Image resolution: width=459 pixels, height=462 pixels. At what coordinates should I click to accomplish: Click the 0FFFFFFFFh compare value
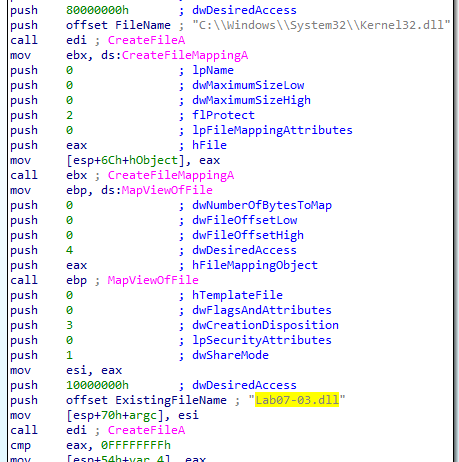(136, 445)
